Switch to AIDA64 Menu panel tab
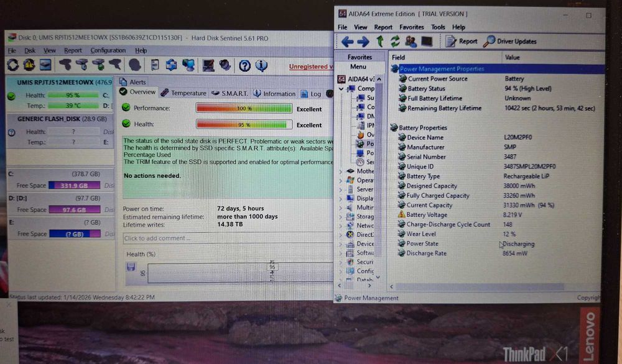622x364 pixels. point(358,67)
